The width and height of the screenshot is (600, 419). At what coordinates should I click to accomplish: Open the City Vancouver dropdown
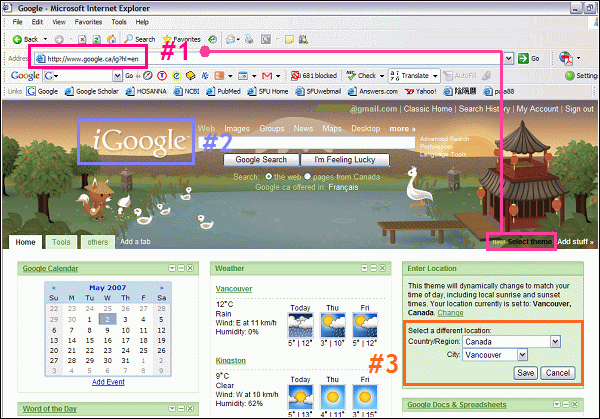(522, 355)
